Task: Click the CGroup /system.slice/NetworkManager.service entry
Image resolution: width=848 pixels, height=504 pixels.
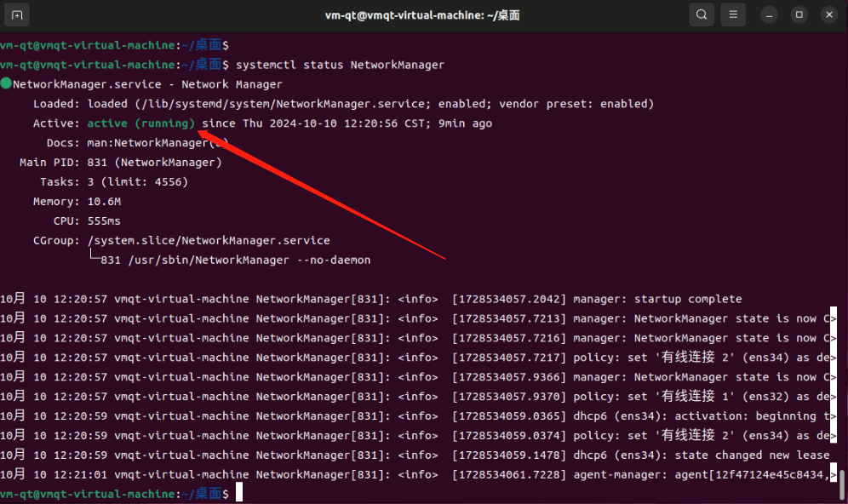Action: point(209,240)
